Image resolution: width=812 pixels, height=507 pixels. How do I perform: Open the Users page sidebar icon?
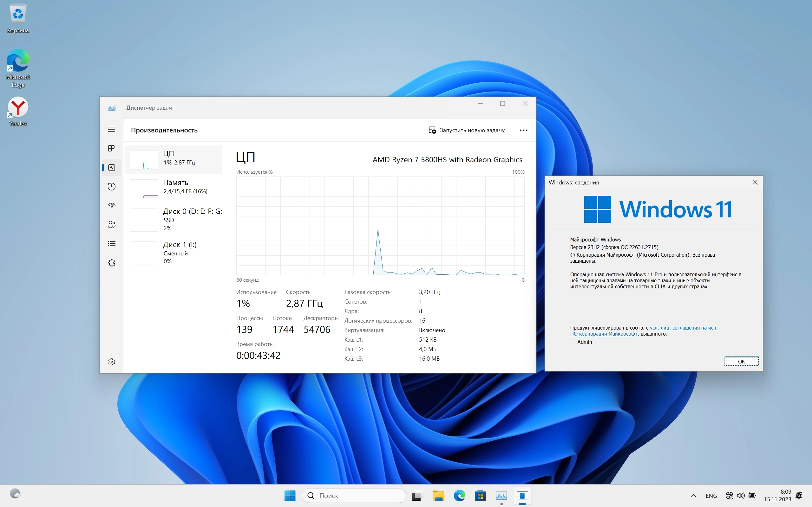(x=111, y=224)
